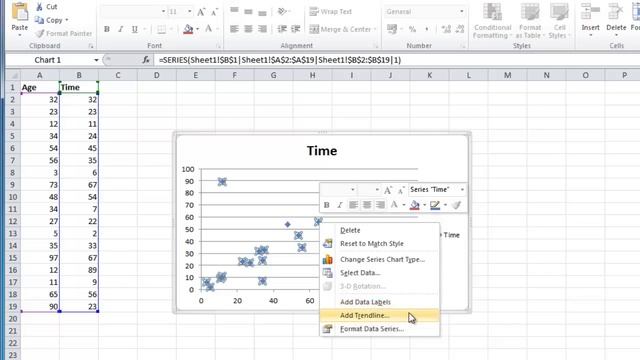Screen dimensions: 640x360
Task: Click the Select All corner button
Action: tap(13, 75)
